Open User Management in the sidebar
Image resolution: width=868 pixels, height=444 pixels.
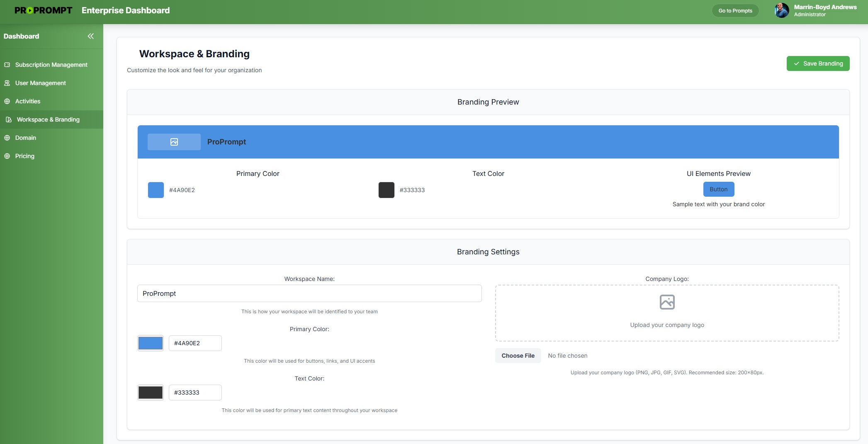(51, 83)
